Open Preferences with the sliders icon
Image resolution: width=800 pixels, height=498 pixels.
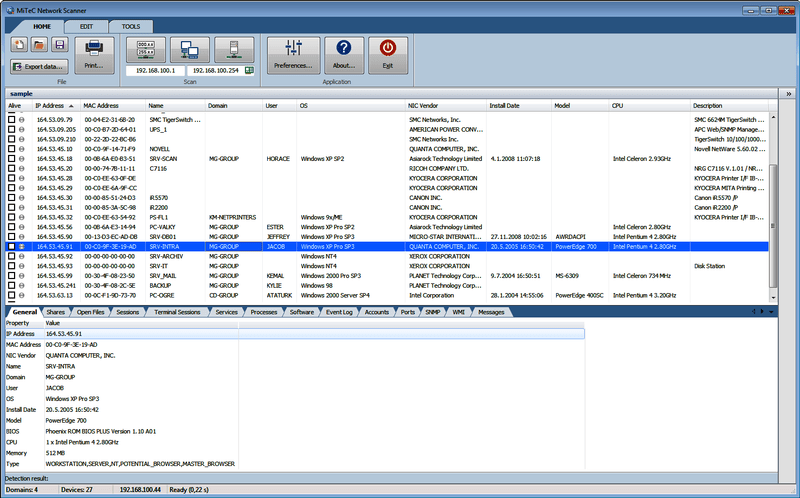click(x=293, y=56)
